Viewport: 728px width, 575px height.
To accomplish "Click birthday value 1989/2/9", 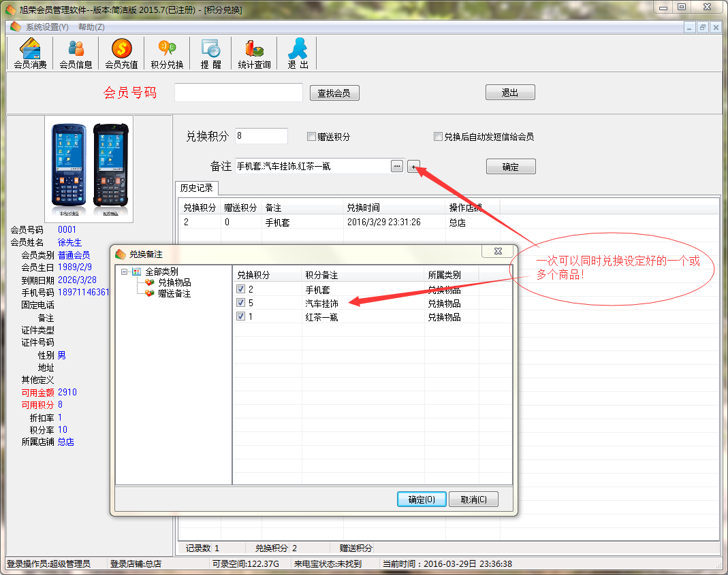I will point(75,267).
